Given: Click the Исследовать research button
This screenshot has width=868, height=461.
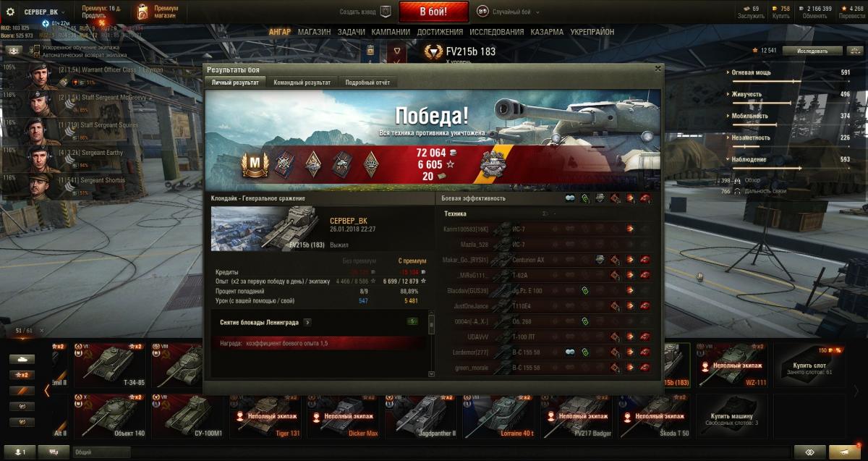Looking at the screenshot, I should (817, 51).
